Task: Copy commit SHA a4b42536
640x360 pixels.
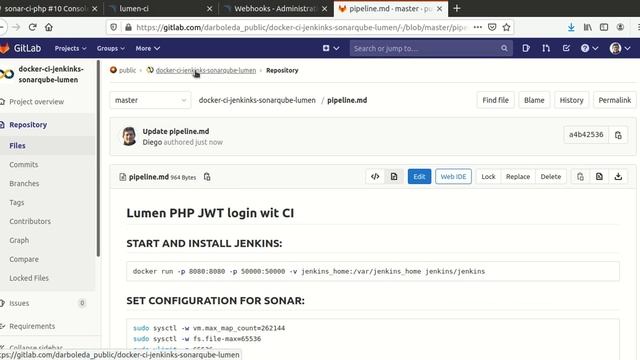Action: (618, 135)
